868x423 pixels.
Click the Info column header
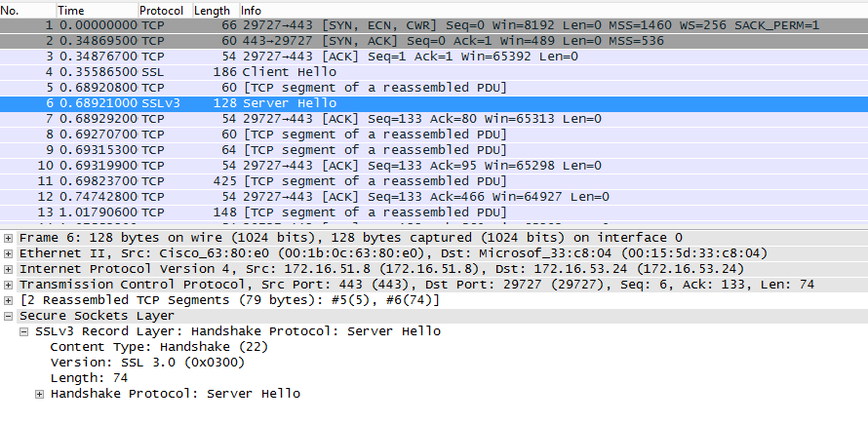(252, 10)
